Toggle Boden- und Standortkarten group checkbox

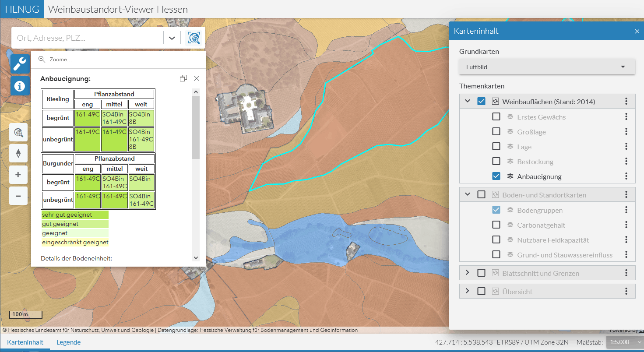click(481, 195)
